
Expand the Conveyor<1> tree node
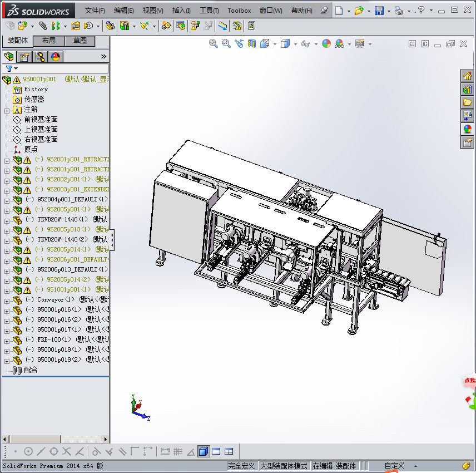pyautogui.click(x=7, y=300)
